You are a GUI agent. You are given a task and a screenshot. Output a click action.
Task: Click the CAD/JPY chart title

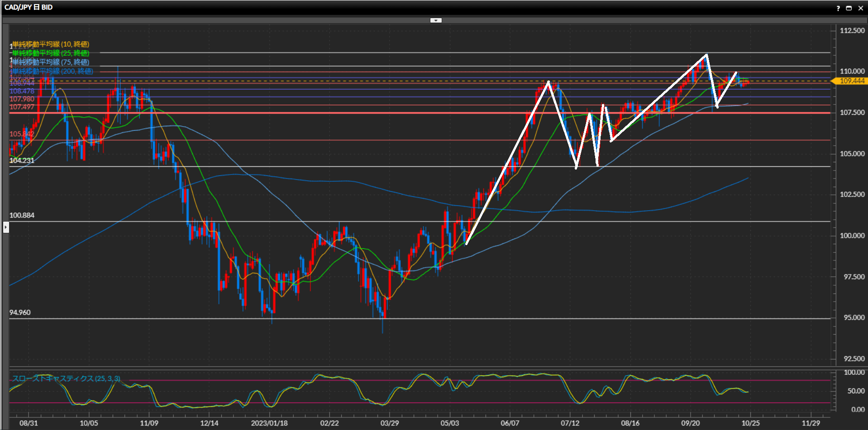[29, 7]
